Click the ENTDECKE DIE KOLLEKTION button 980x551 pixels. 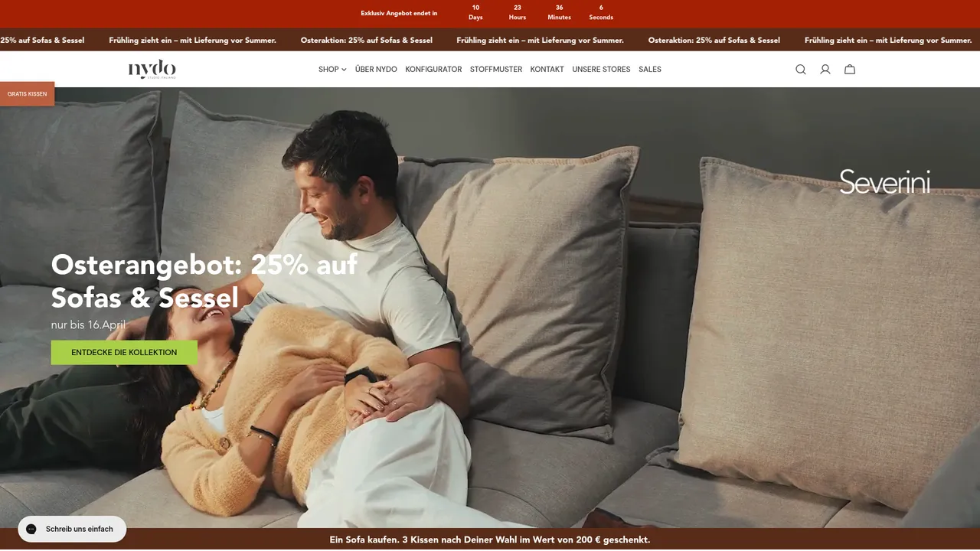tap(124, 353)
